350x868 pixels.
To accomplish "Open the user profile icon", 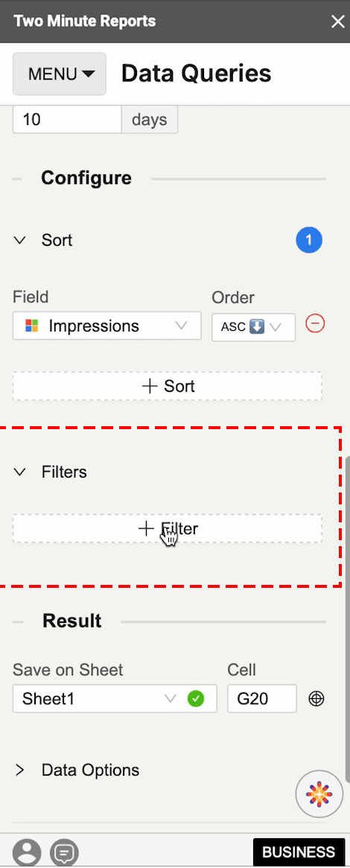I will 27,852.
